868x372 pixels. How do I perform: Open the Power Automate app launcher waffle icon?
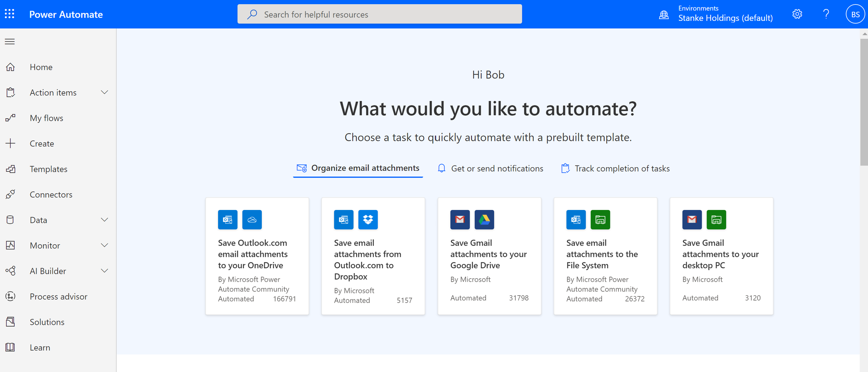[10, 14]
